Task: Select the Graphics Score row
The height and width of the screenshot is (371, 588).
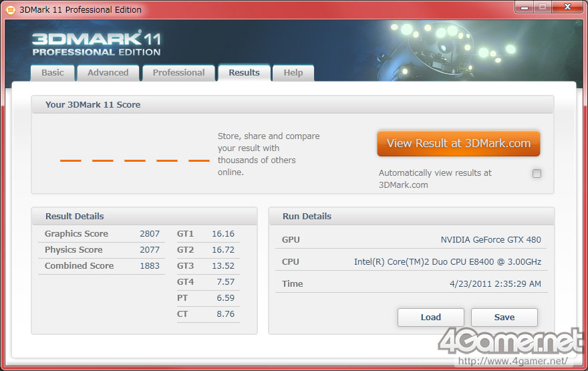Action: point(102,234)
